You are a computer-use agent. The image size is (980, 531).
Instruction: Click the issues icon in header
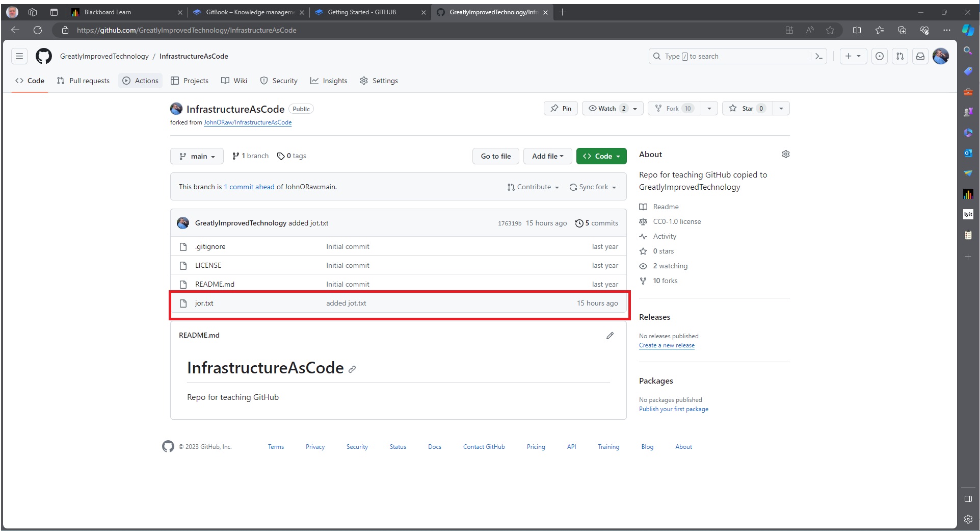point(879,56)
